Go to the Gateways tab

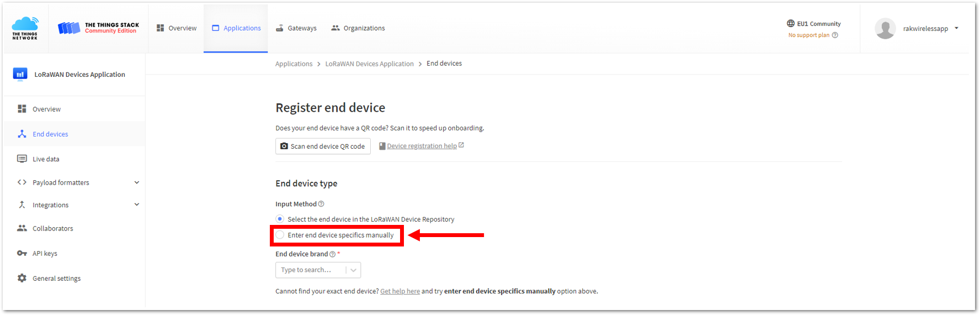tap(296, 28)
